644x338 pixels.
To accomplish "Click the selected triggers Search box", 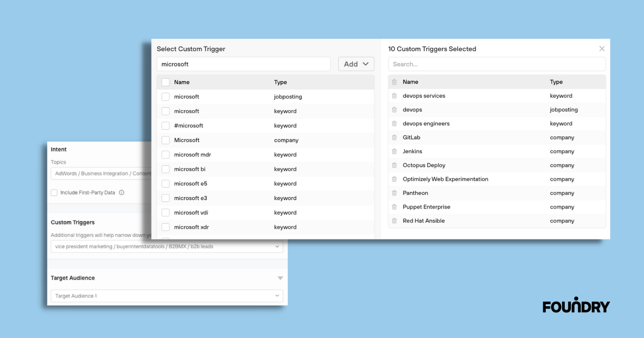I will pos(497,64).
